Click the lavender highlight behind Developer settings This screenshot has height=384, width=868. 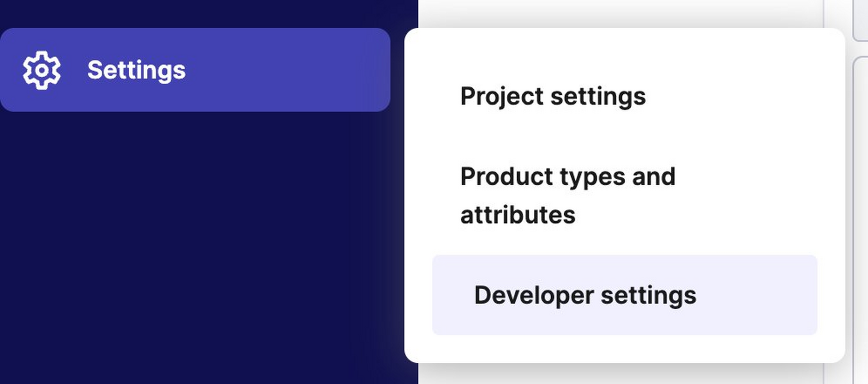point(757,295)
